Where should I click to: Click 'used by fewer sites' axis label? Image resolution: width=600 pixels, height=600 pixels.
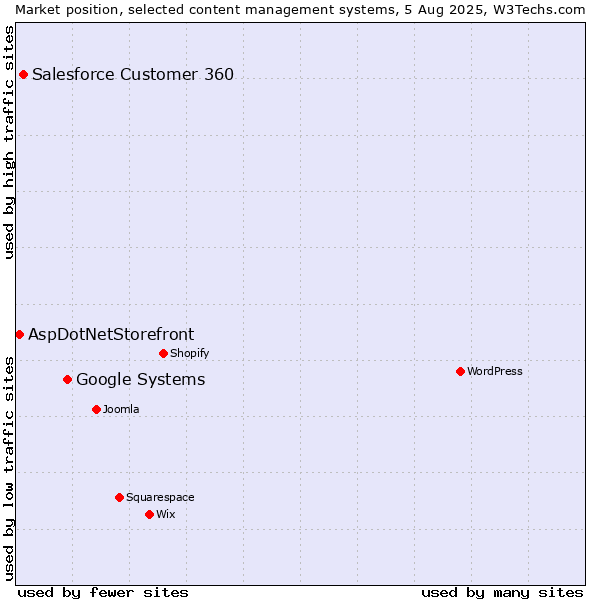pyautogui.click(x=103, y=593)
